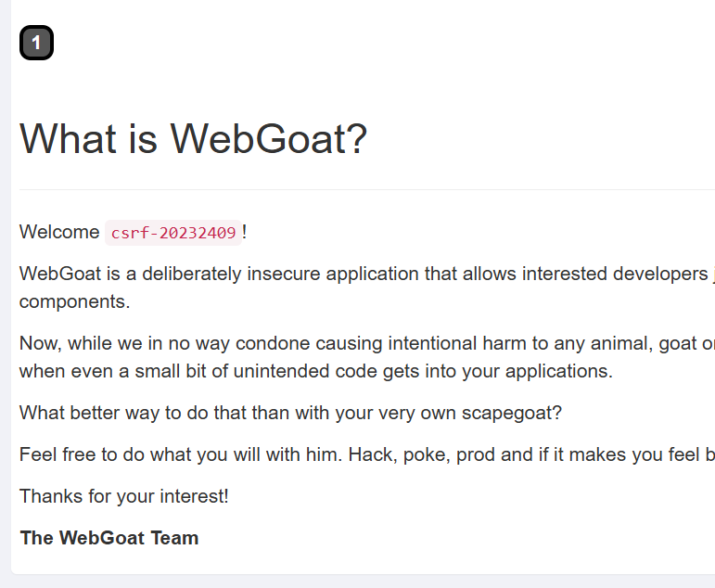The image size is (715, 588).
Task: Click the word "scapegoat?"
Action: click(x=514, y=413)
